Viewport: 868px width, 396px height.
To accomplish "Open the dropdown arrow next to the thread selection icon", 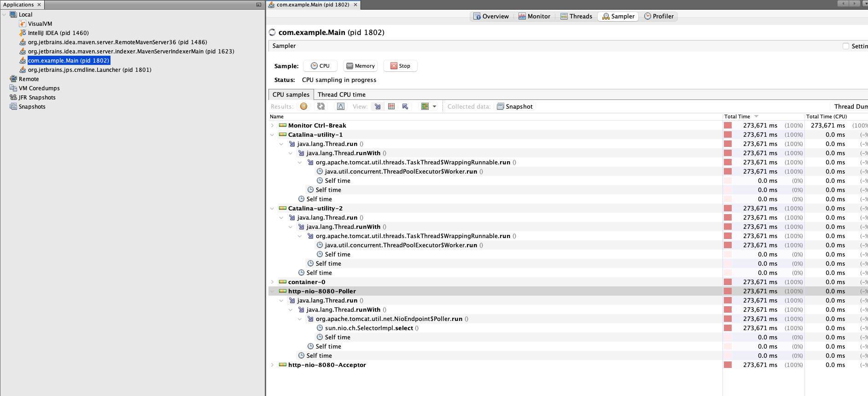I will [434, 106].
